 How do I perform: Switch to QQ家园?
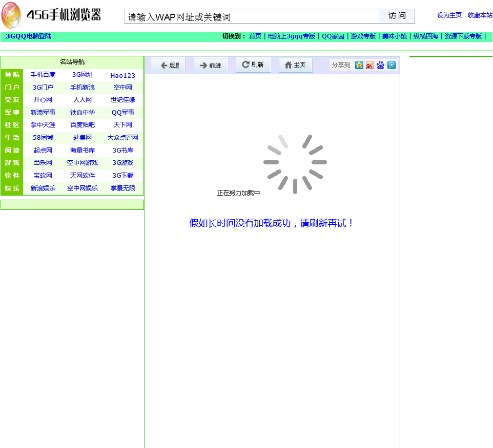[x=333, y=36]
